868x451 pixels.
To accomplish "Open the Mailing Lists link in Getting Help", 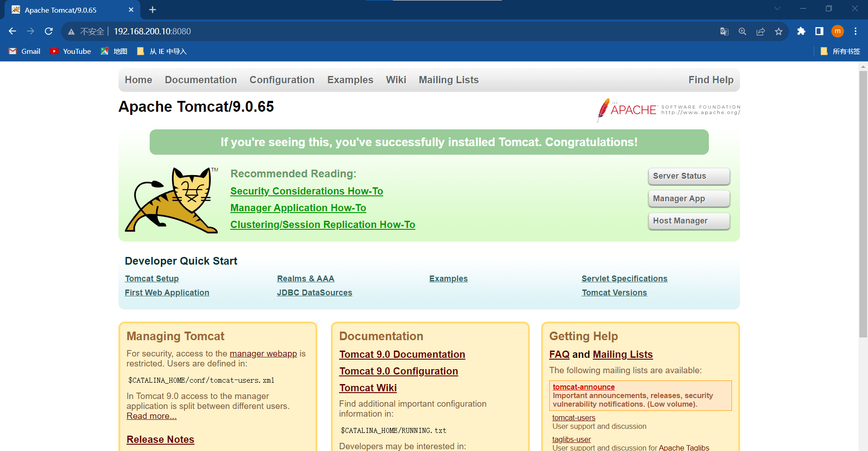I will (623, 354).
